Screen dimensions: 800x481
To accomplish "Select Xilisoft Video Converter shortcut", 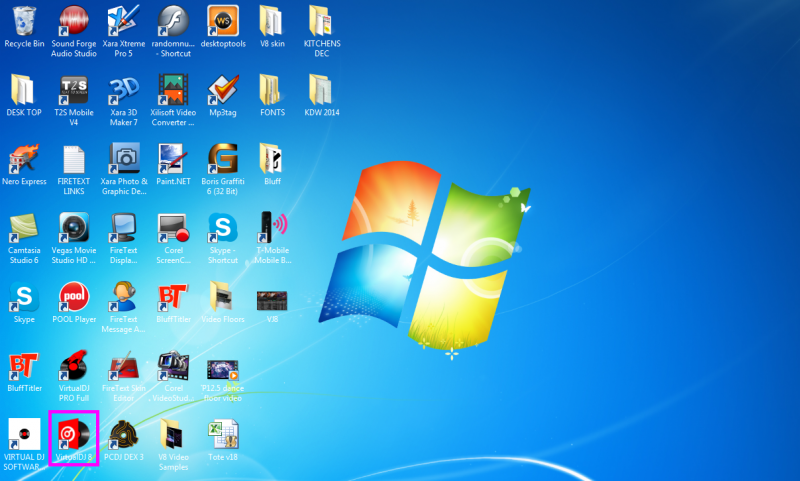I will (x=173, y=90).
